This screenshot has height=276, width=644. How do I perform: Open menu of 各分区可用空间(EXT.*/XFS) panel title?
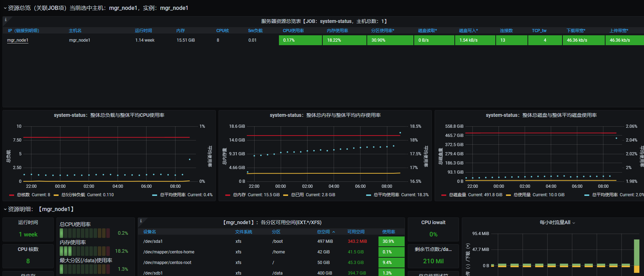tap(272, 222)
